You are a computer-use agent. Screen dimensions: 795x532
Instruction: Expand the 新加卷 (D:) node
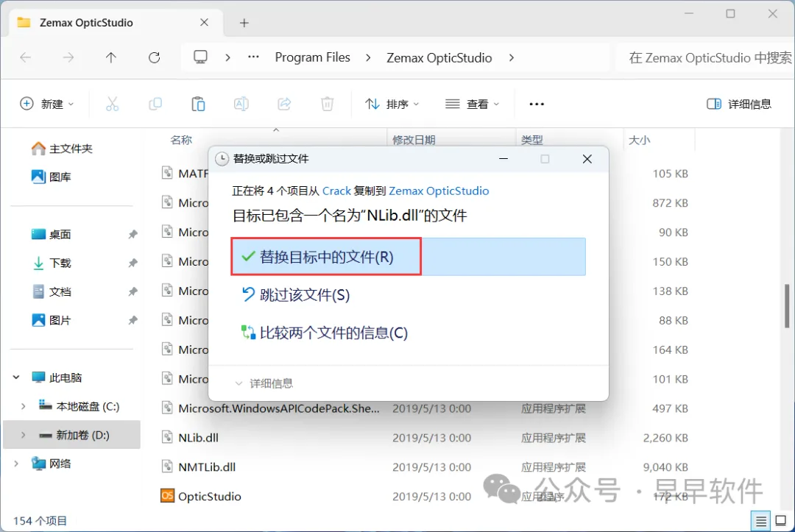tap(24, 435)
